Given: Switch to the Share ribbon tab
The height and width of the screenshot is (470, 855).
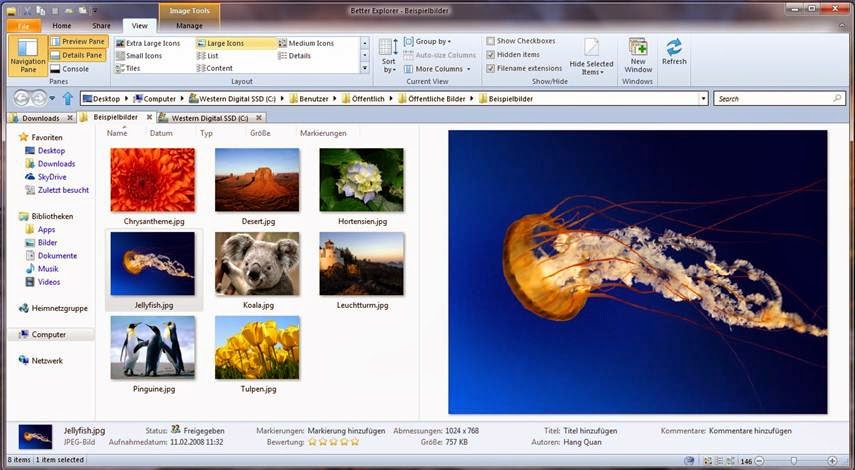Looking at the screenshot, I should tap(101, 26).
